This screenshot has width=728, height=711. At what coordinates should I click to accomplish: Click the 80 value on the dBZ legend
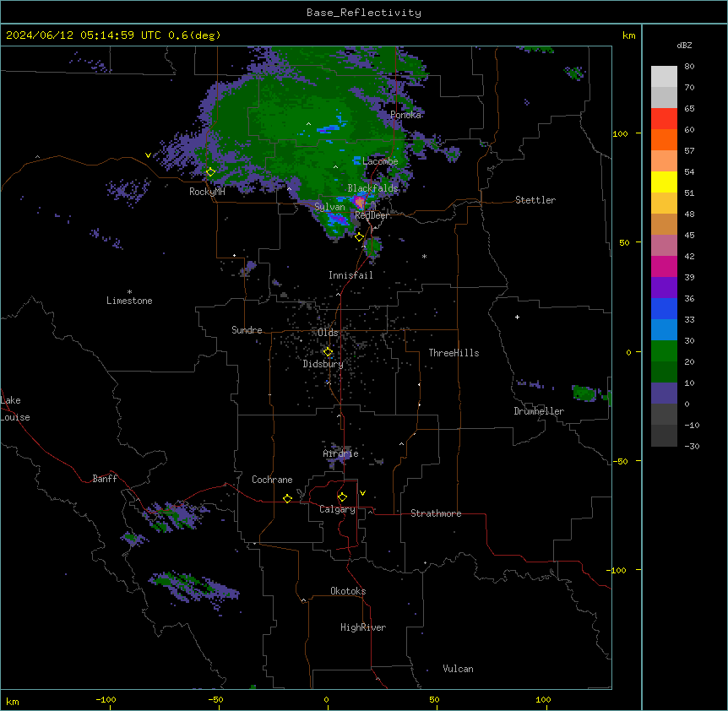[x=689, y=67]
